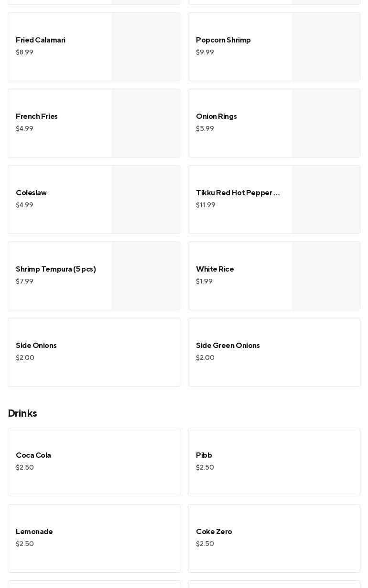The height and width of the screenshot is (588, 368).
Task: Select Lemonade for $2.50
Action: 94,538
